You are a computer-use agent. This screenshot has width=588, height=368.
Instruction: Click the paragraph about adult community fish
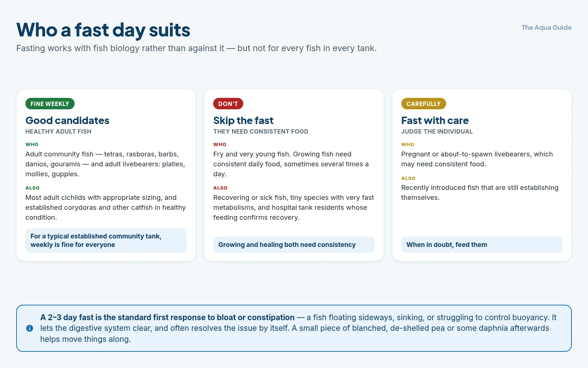[105, 164]
